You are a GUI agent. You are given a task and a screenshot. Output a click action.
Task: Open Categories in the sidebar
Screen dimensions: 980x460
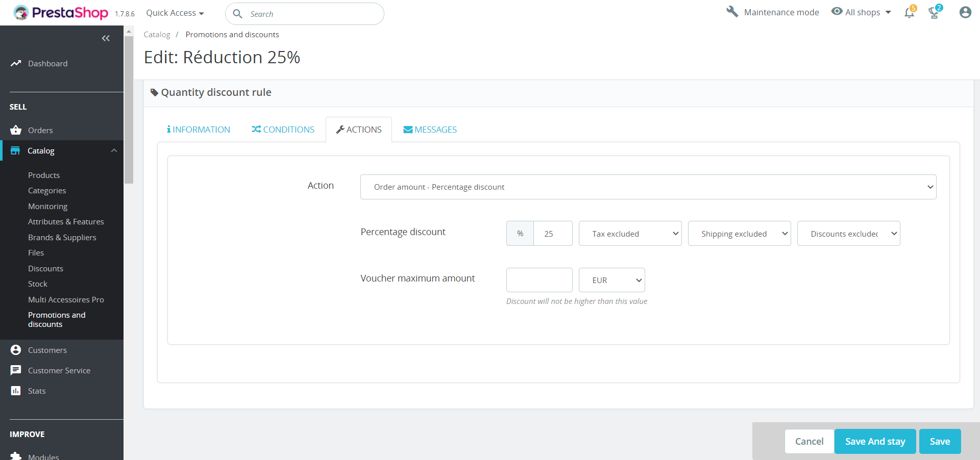coord(47,191)
